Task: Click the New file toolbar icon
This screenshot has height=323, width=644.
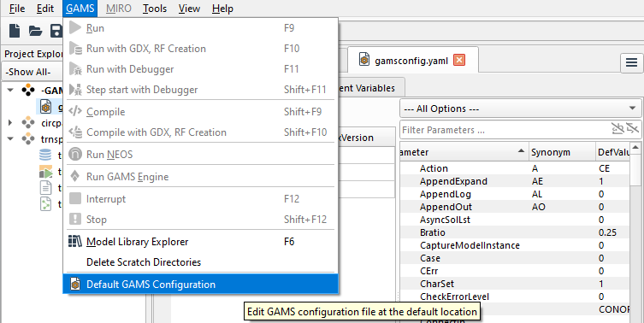Action: click(15, 31)
